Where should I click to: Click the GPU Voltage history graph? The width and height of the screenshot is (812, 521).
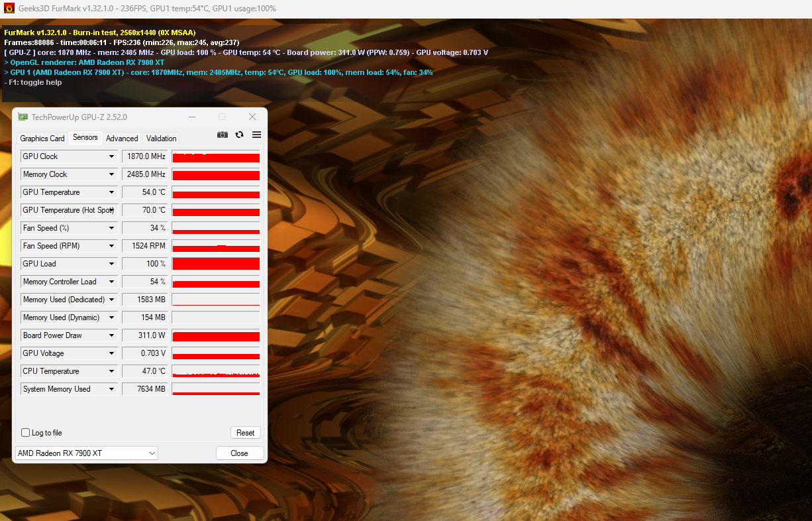click(216, 353)
